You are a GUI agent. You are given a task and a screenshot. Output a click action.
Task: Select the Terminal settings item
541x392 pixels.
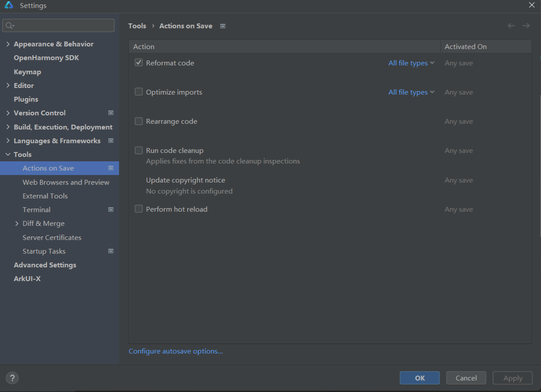click(x=36, y=210)
